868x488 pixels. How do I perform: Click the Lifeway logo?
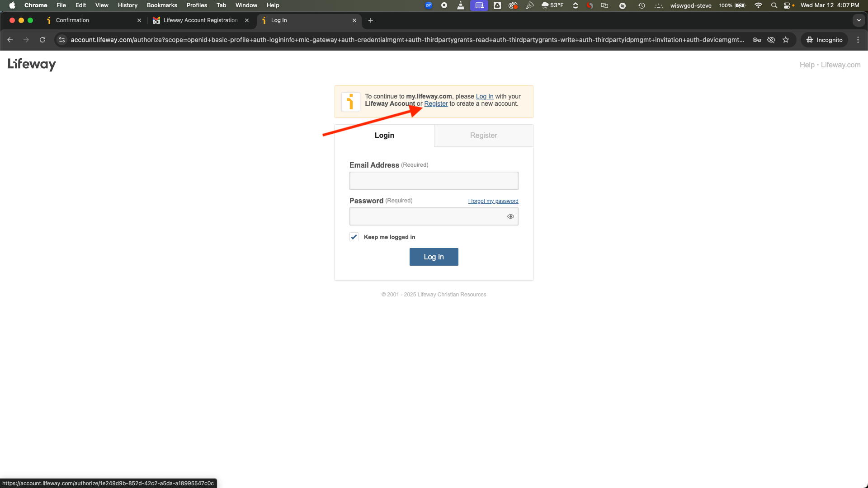point(31,65)
